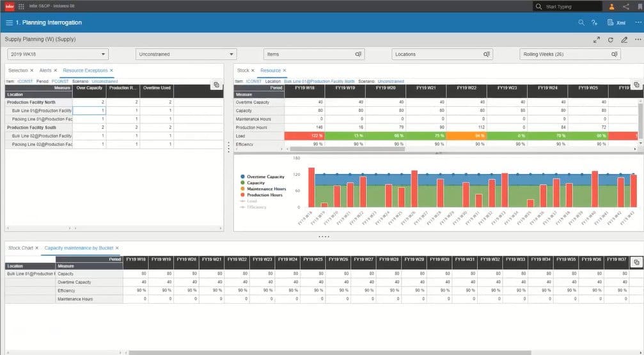Image resolution: width=644 pixels, height=355 pixels.
Task: Close the Resource Exceptions tab
Action: point(111,70)
